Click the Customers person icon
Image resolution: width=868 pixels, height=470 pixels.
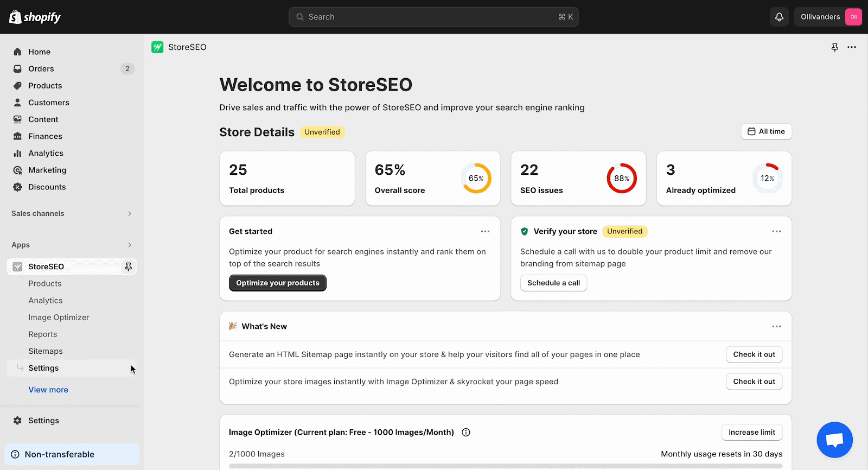click(17, 102)
